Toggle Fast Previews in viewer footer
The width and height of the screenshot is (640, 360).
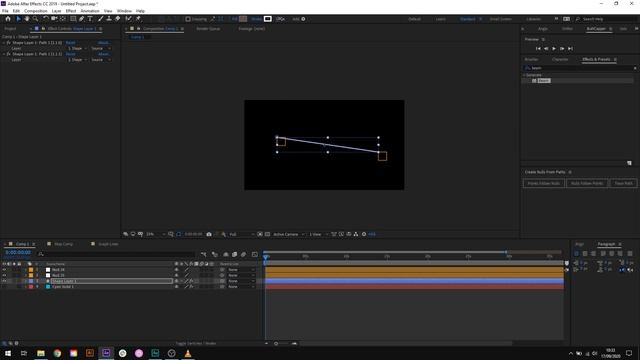341,234
